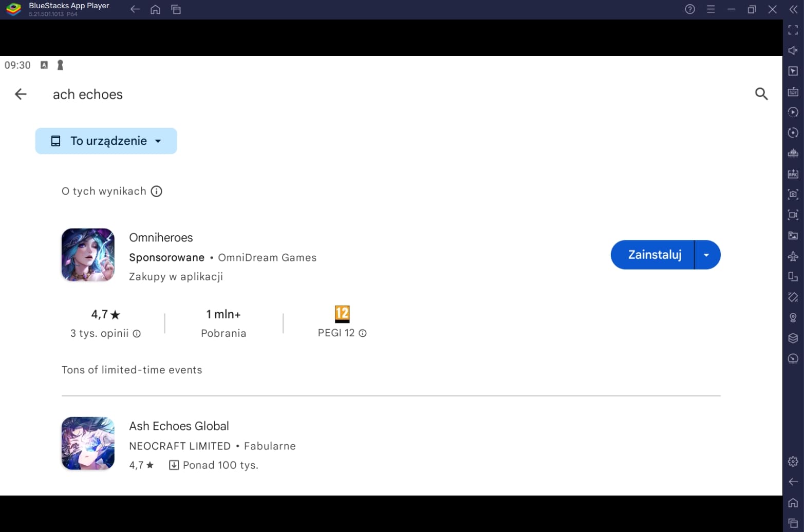804x532 pixels.
Task: Click sidebar screen record icon
Action: coord(793,215)
